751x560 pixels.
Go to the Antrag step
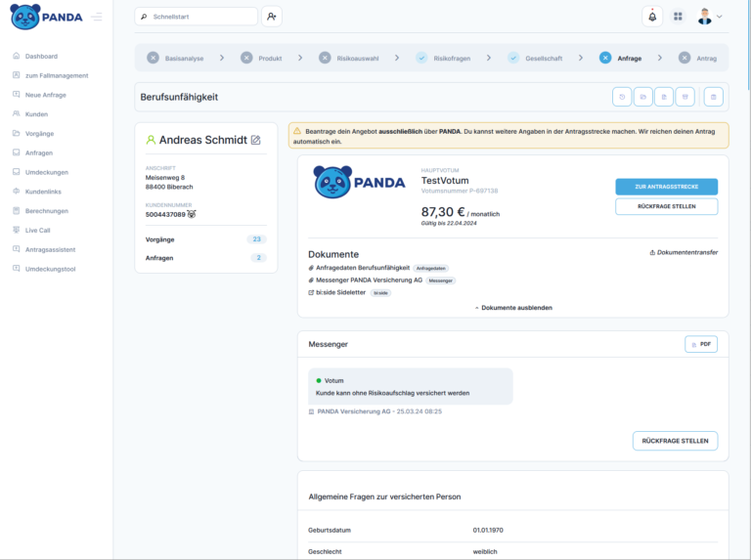[698, 58]
